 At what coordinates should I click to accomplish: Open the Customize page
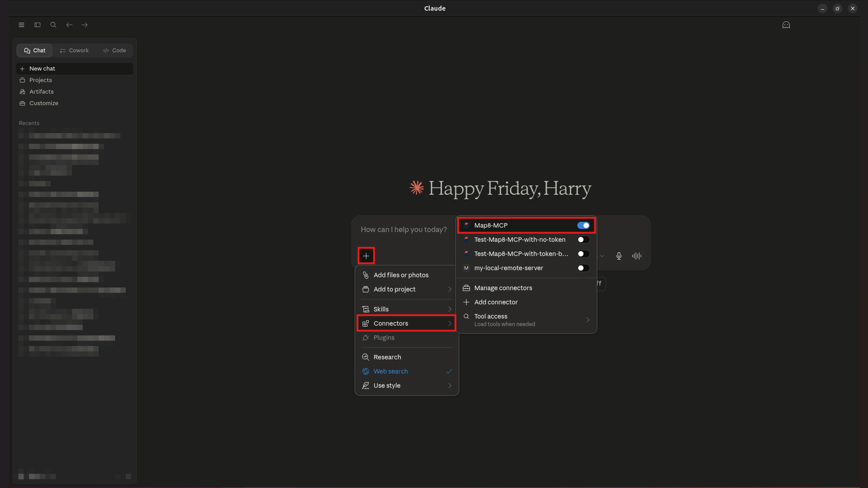click(75, 103)
